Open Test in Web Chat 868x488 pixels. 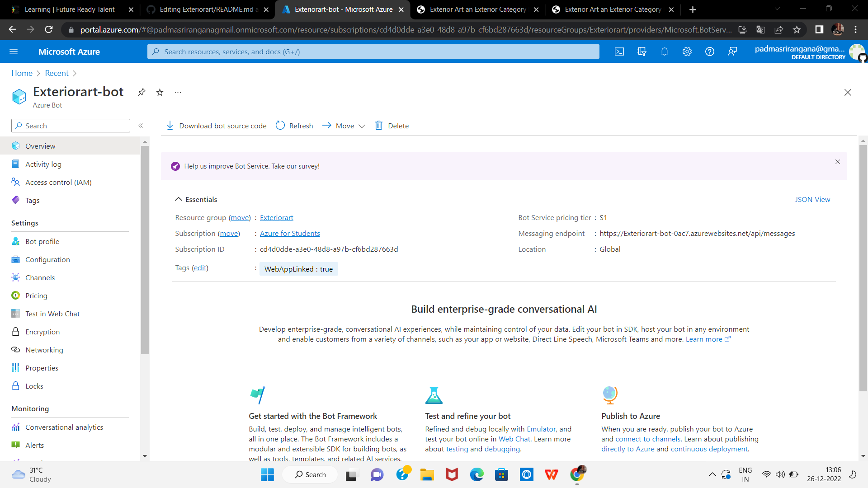[x=52, y=314]
